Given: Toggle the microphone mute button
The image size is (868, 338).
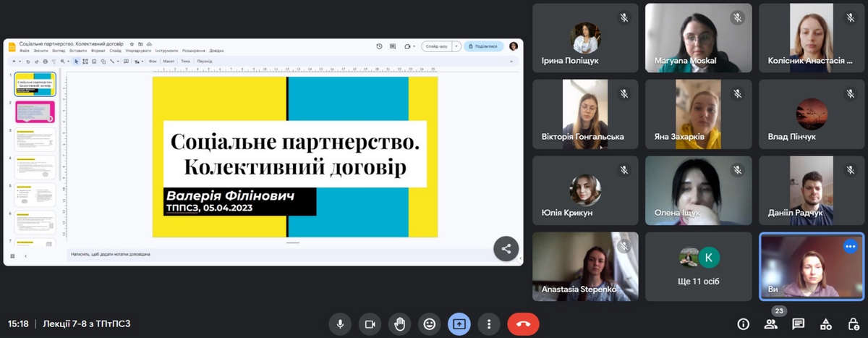Looking at the screenshot, I should pyautogui.click(x=339, y=324).
